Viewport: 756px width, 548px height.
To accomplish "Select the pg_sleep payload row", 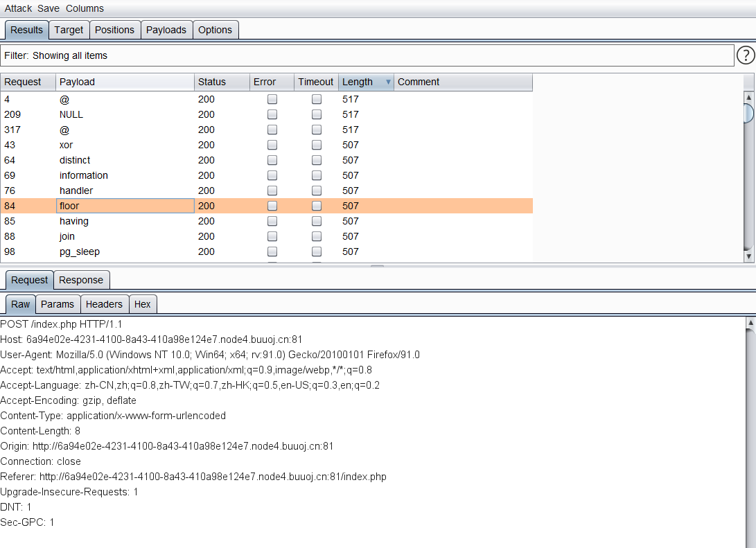I will [80, 251].
